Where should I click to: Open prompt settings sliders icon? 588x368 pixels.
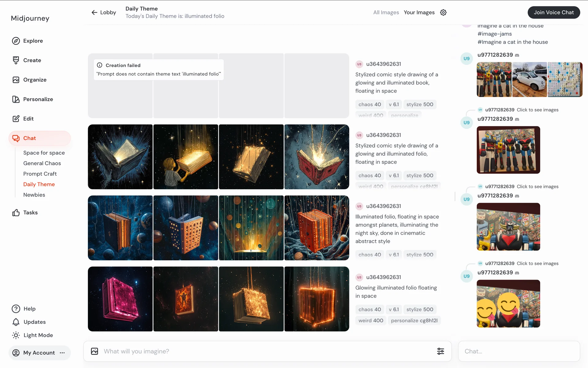[x=440, y=351]
